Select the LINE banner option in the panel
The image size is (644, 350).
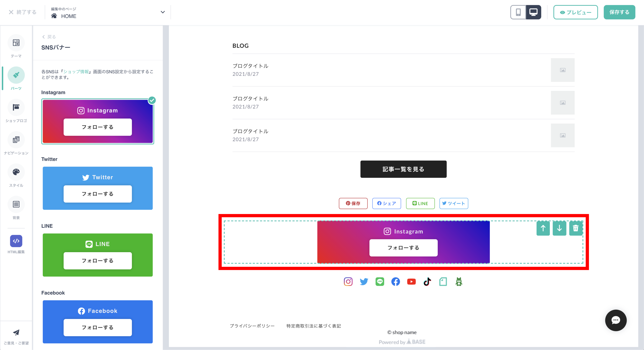click(98, 255)
